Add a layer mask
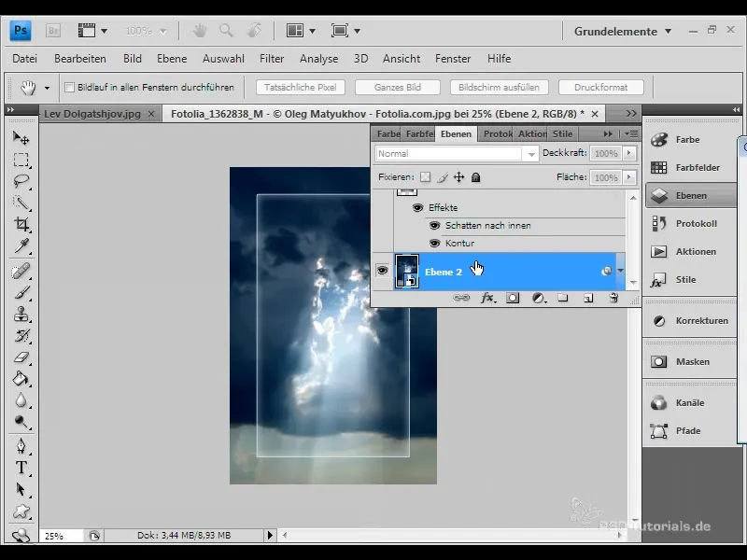The image size is (747, 560). click(x=513, y=298)
